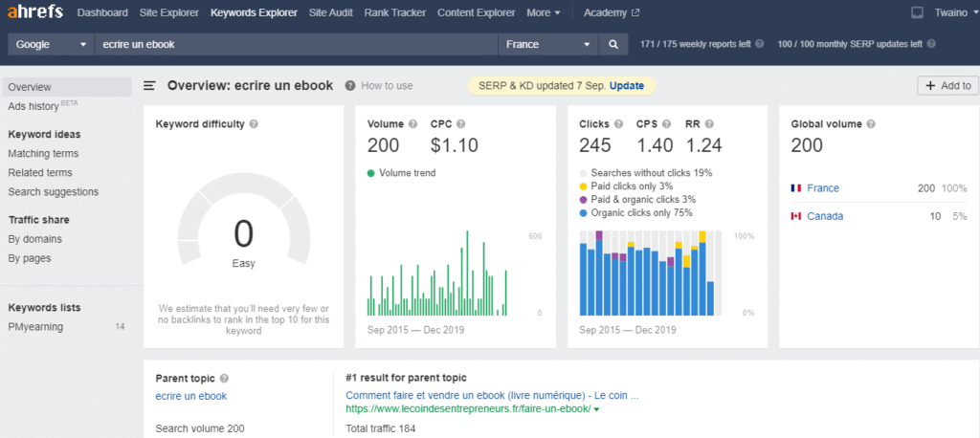
Task: Toggle sidebar via hamburger icon beside Overview
Action: click(149, 85)
